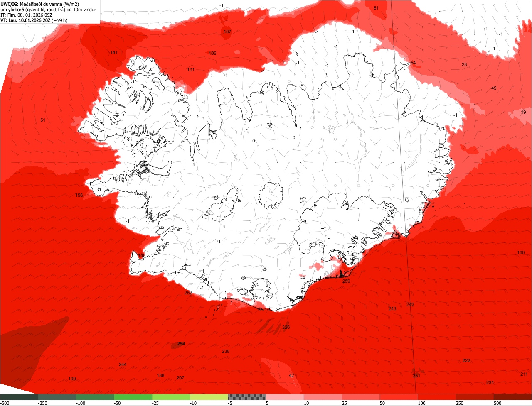
Task: Click the legend label -250
Action: pyautogui.click(x=42, y=403)
